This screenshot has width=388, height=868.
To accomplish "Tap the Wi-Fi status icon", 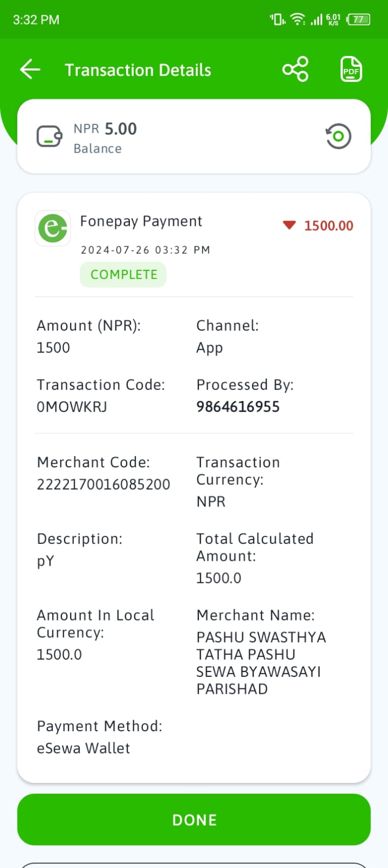I will tap(298, 20).
